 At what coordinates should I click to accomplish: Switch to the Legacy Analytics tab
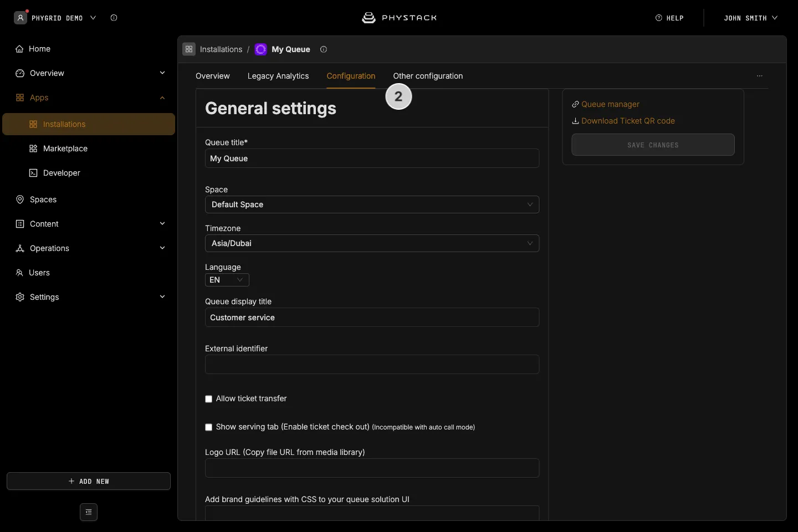click(278, 76)
